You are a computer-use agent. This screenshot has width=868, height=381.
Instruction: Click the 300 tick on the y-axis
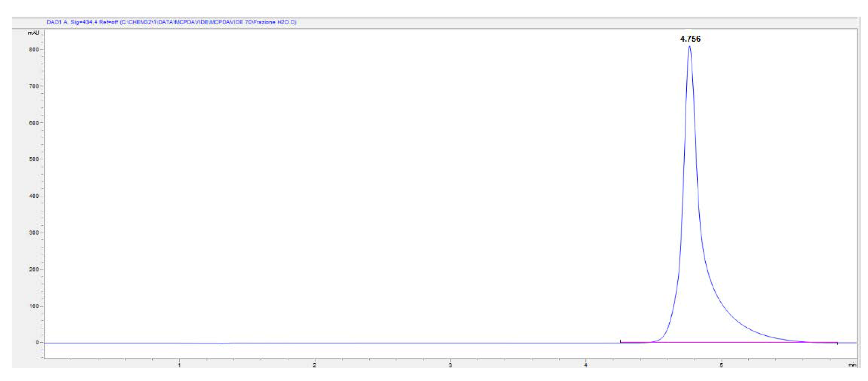click(x=34, y=233)
